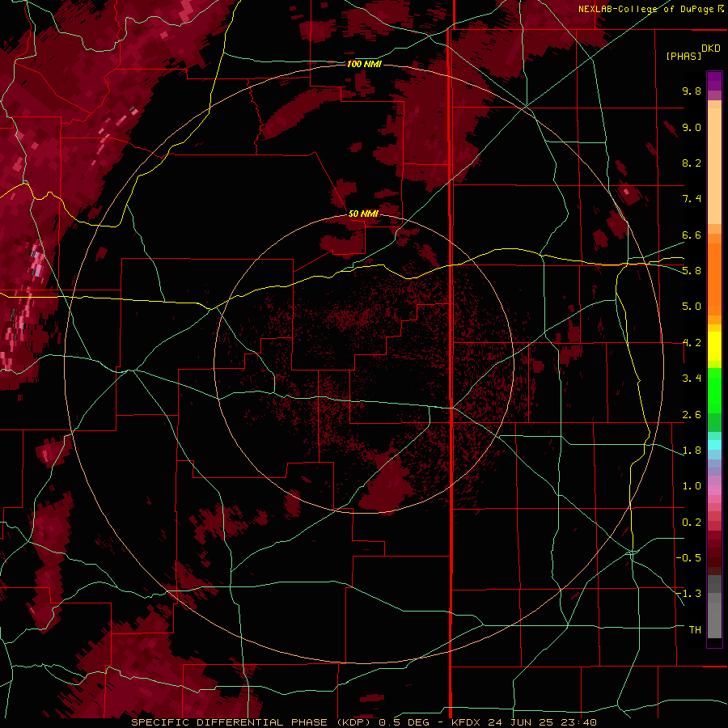Click the cyan segment of the color bar
Viewport: 728px width, 728px height.
714,445
